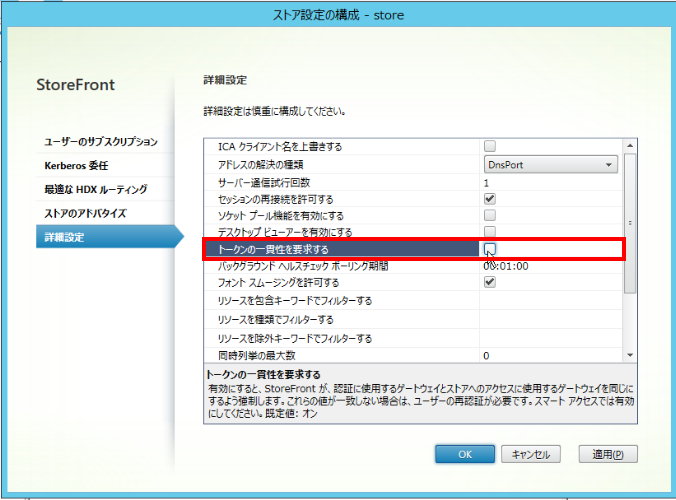Open the ユーザーのサブスクリプション tab
The image size is (676, 500).
point(101,142)
